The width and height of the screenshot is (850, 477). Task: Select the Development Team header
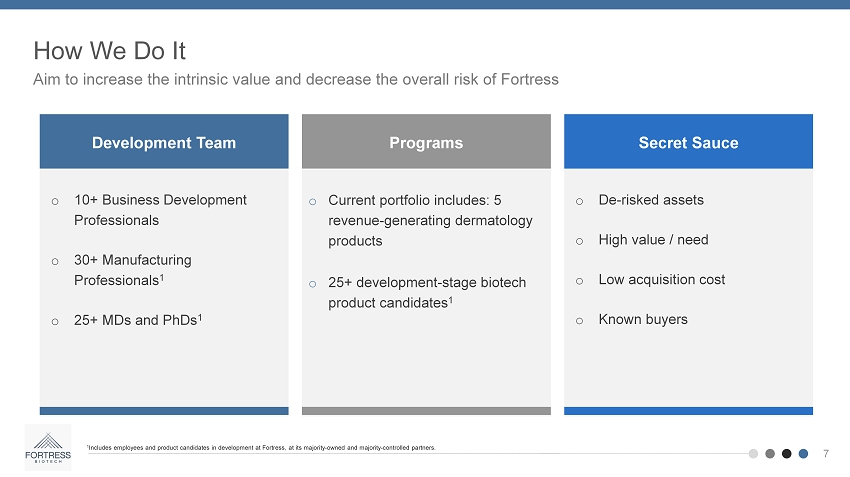[x=164, y=142]
